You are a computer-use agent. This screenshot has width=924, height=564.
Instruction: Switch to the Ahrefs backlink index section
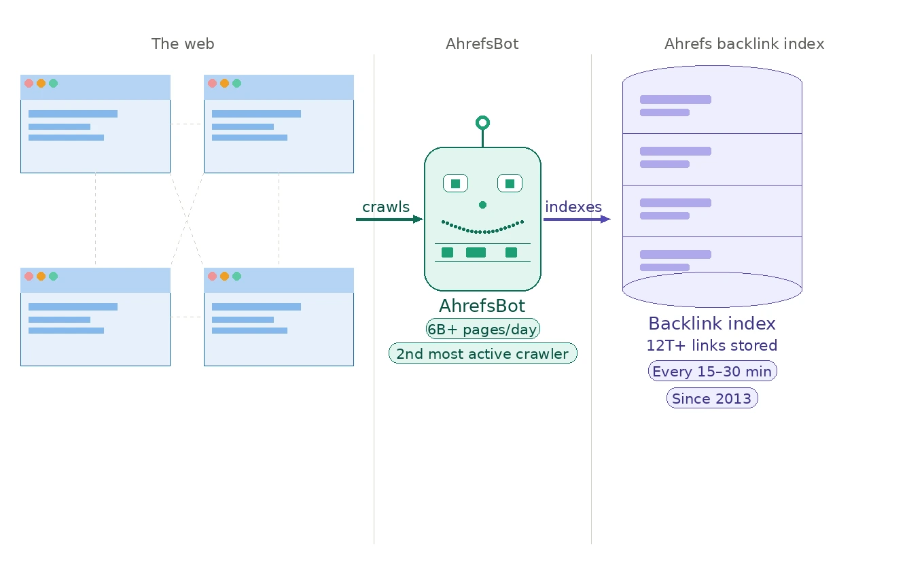tap(744, 43)
